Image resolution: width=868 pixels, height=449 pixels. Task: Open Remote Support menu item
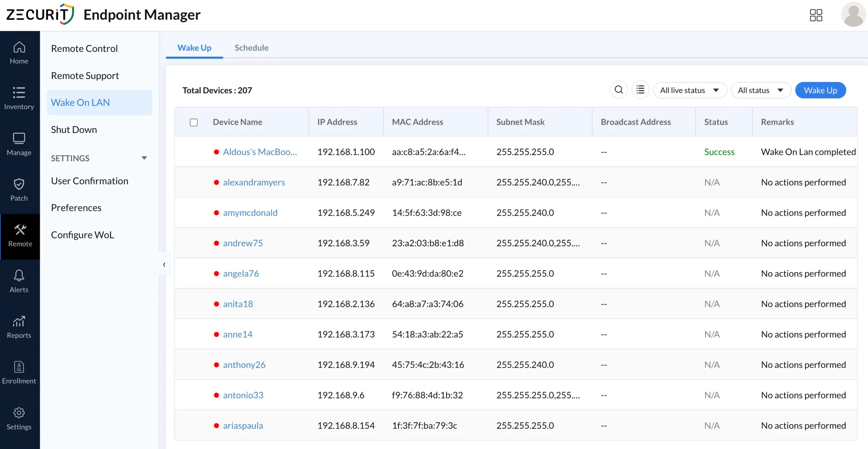point(85,75)
